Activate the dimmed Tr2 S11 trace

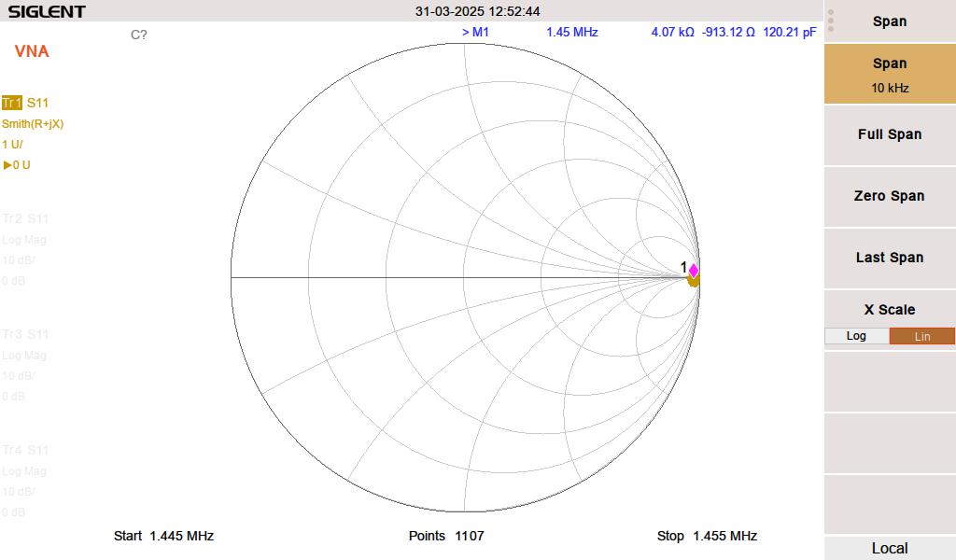25,218
